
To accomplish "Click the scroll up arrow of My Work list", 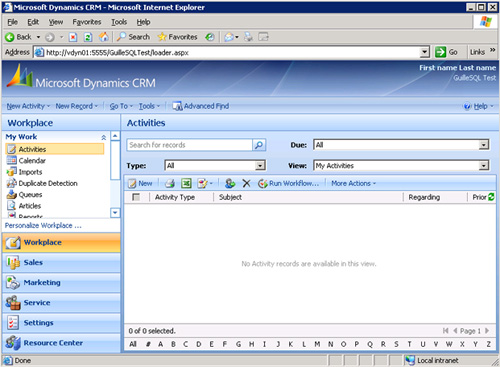I will 115,136.
